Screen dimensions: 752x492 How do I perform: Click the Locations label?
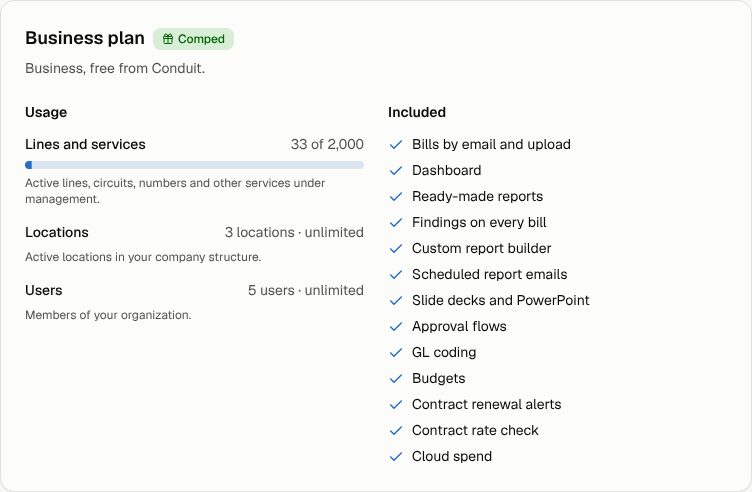tap(57, 232)
